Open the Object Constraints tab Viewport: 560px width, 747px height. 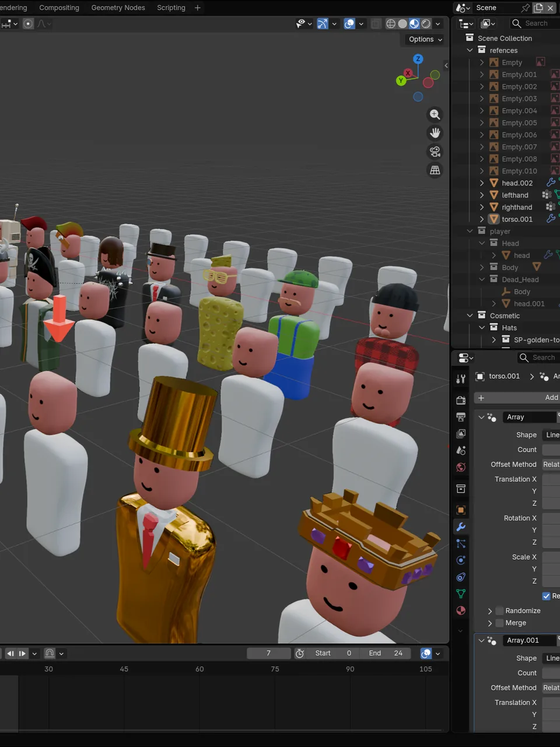[461, 577]
